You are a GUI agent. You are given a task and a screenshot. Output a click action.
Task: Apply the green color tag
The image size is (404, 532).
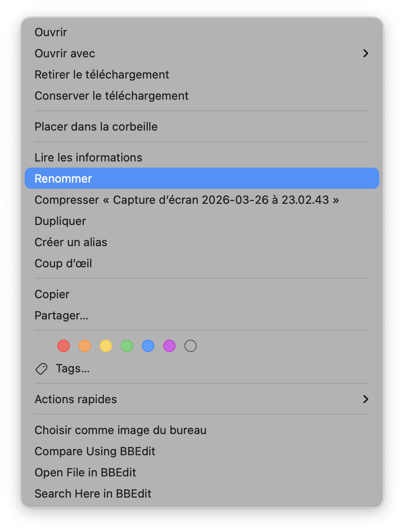click(127, 346)
